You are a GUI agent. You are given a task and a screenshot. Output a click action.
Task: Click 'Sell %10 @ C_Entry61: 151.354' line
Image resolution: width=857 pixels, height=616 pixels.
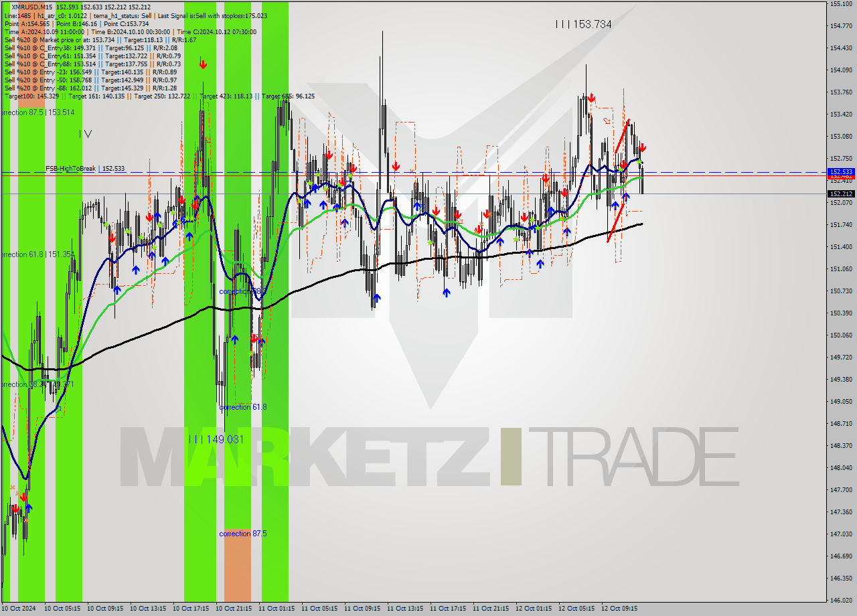(92, 56)
